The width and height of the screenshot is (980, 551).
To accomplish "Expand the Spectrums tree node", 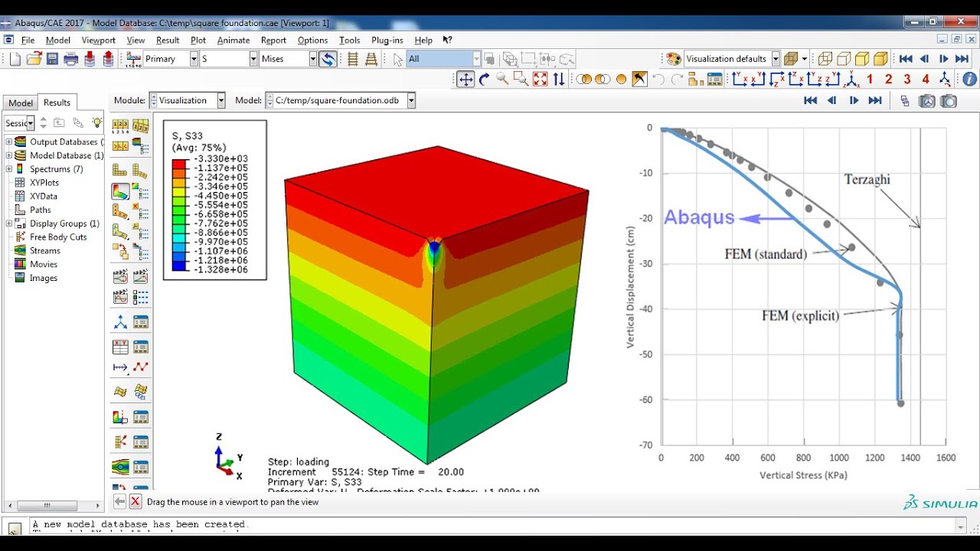I will 9,169.
